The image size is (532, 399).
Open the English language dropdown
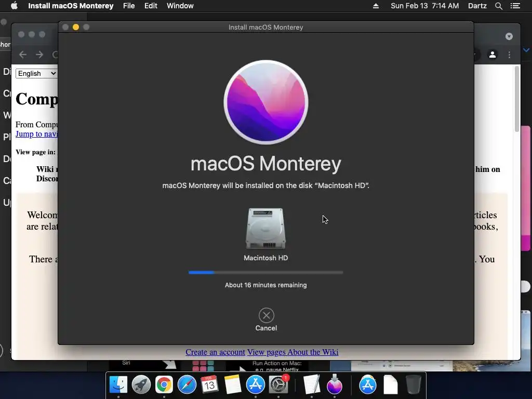coord(36,73)
